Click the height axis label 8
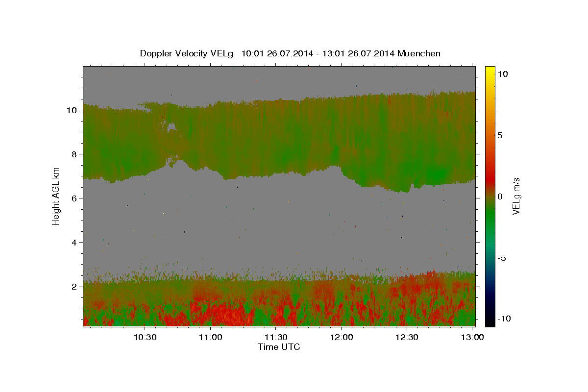The height and width of the screenshot is (392, 588). coord(74,154)
